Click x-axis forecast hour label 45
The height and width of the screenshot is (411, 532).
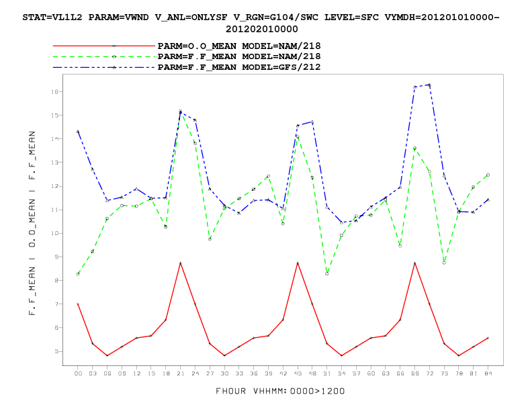coord(298,373)
